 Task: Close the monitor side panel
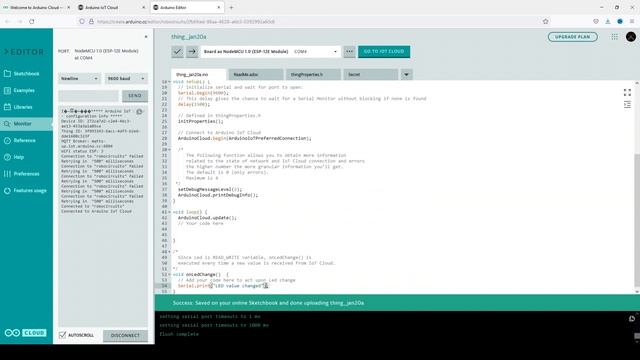pyautogui.click(x=146, y=37)
